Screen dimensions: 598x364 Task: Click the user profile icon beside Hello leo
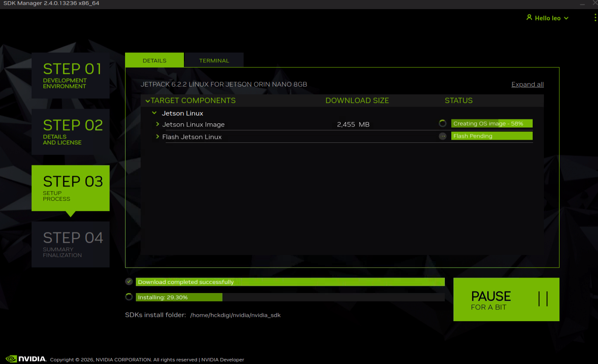click(x=529, y=18)
